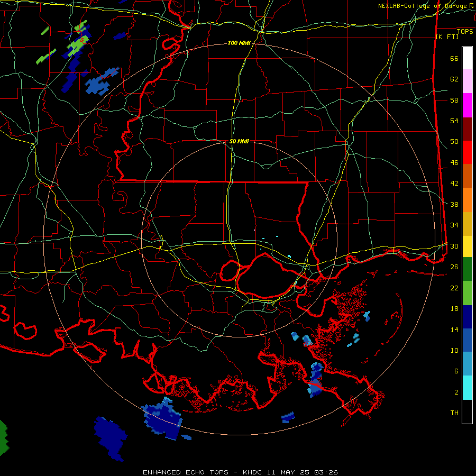This screenshot has height=476, width=476.
Task: Click the 'NEXLAB-College of DuPage' credit text
Action: coord(422,6)
